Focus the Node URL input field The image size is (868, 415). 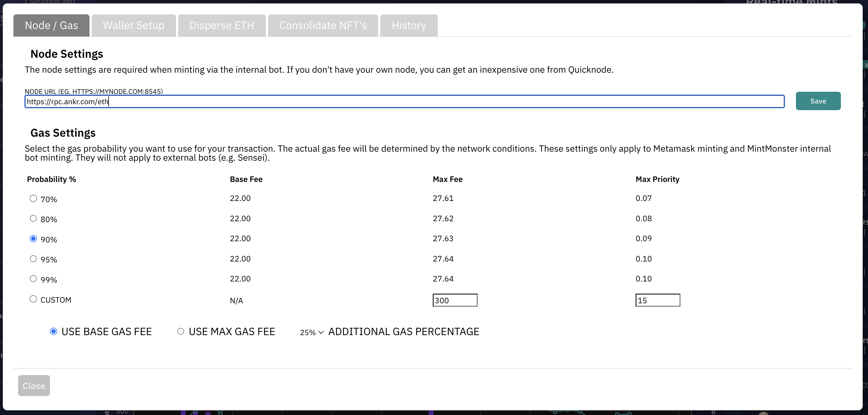pyautogui.click(x=404, y=102)
